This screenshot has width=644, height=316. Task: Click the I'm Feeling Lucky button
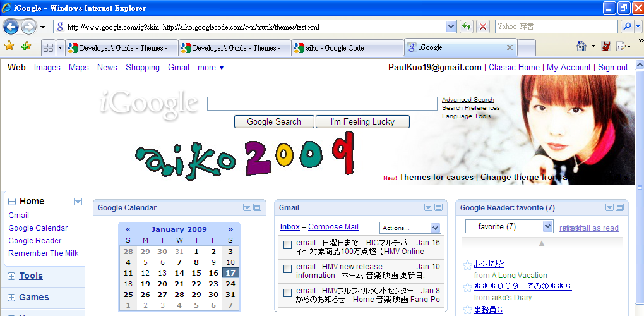[x=362, y=121]
